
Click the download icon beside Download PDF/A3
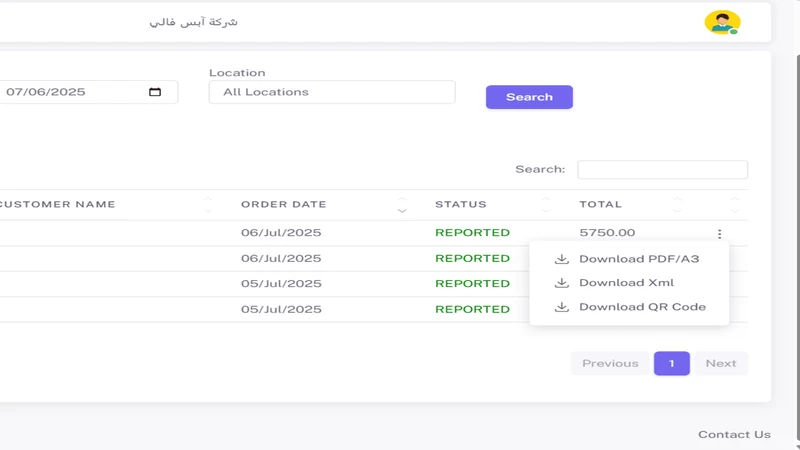[562, 259]
